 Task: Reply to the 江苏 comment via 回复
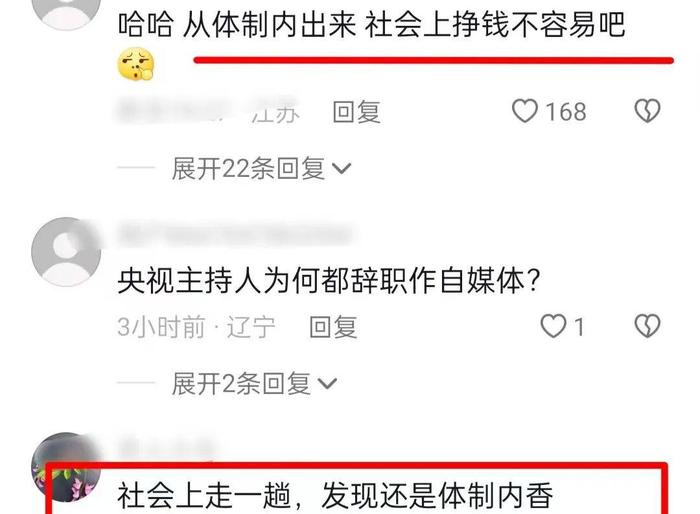[x=356, y=112]
